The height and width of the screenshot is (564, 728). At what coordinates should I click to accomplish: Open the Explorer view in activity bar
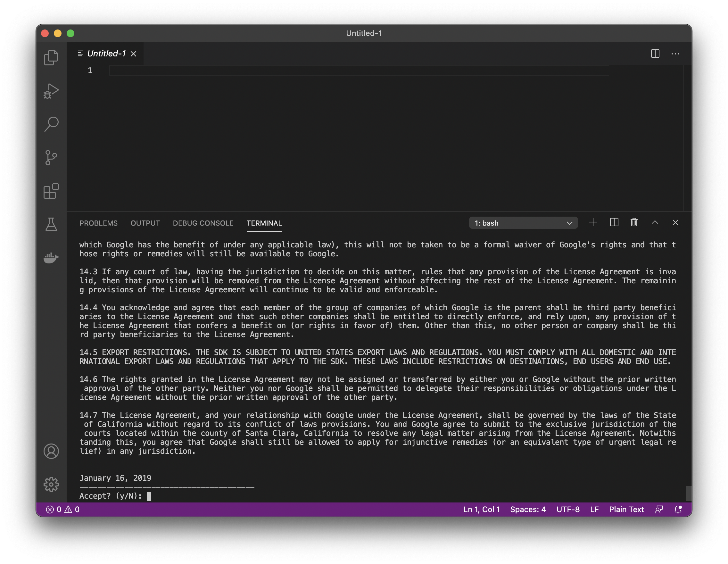click(x=51, y=57)
